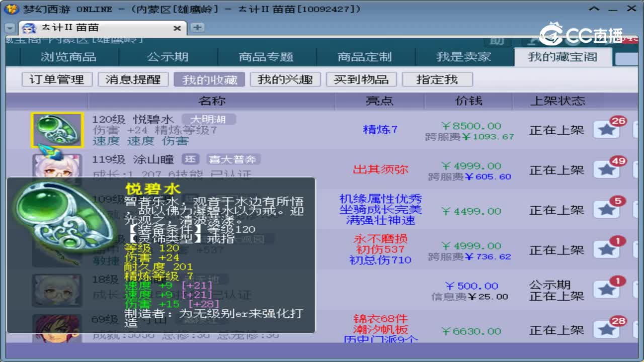View 买到物品 purchases
Screen dimensions: 644x362
click(x=361, y=79)
